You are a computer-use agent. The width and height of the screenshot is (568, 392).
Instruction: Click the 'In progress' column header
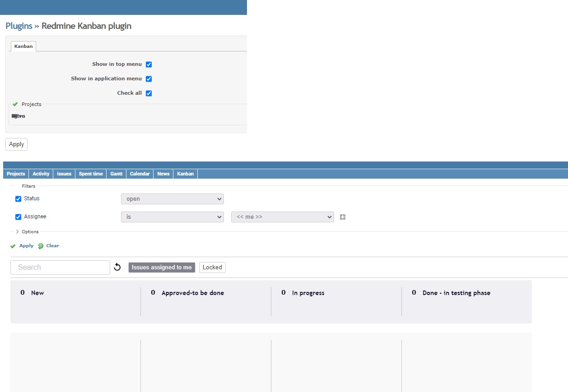tap(308, 293)
